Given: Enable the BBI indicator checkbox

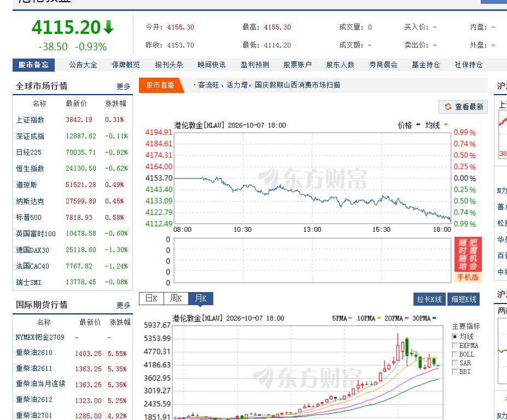Looking at the screenshot, I should click(454, 372).
